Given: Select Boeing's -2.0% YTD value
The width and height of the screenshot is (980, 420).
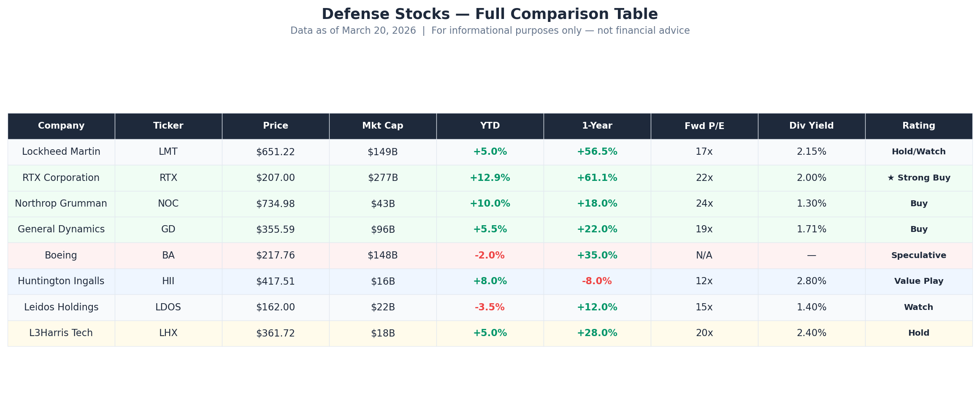Looking at the screenshot, I should coord(490,256).
